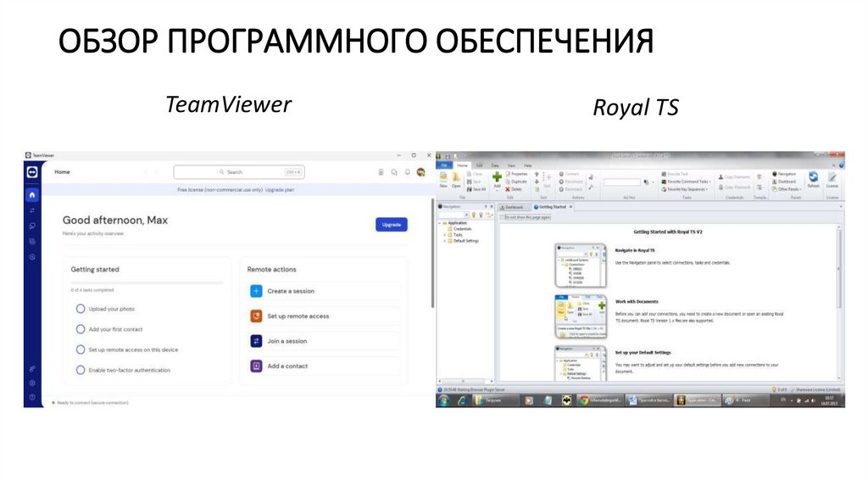This screenshot has width=868, height=487.
Task: Click the Upgrade plan link in license banner
Action: coord(280,190)
